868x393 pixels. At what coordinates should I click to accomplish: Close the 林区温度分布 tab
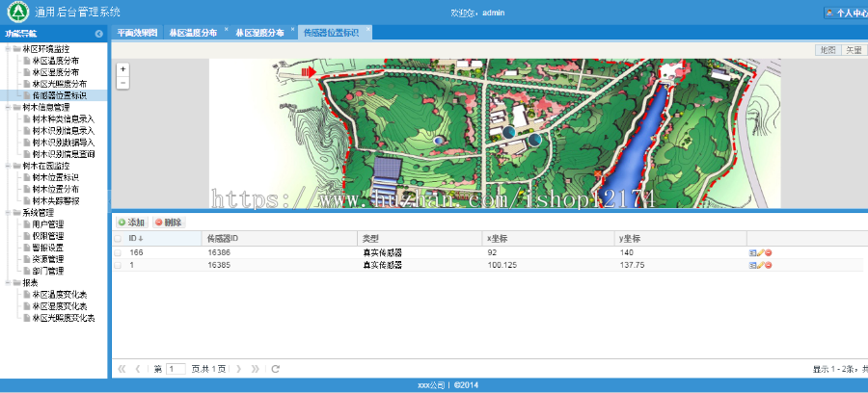pyautogui.click(x=226, y=29)
